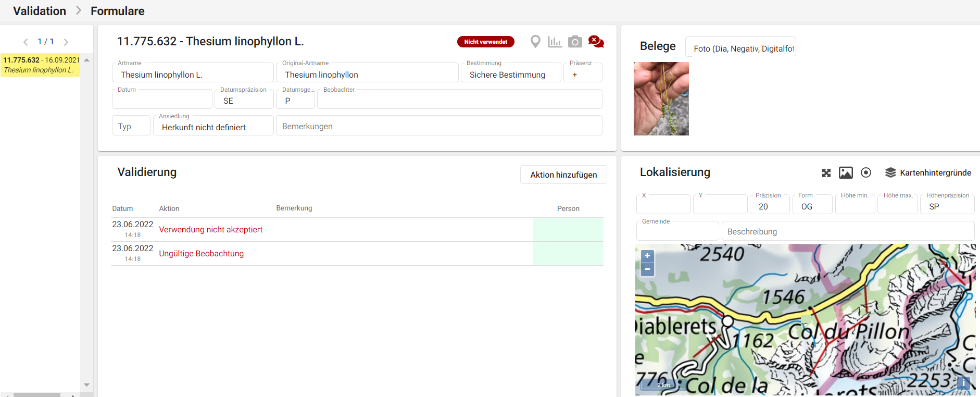
Task: Click the camera icon in record header
Action: coord(575,42)
